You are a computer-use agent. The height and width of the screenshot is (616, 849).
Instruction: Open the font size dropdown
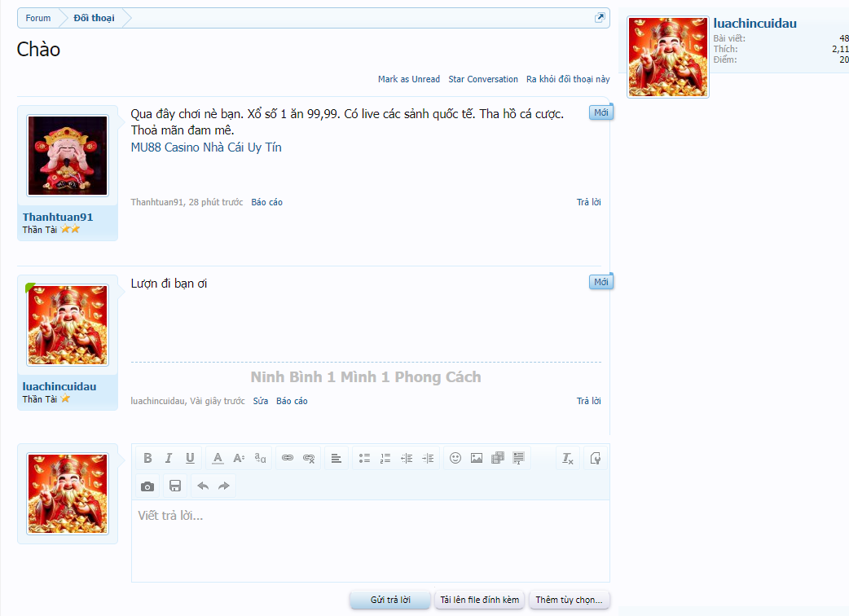(x=239, y=458)
